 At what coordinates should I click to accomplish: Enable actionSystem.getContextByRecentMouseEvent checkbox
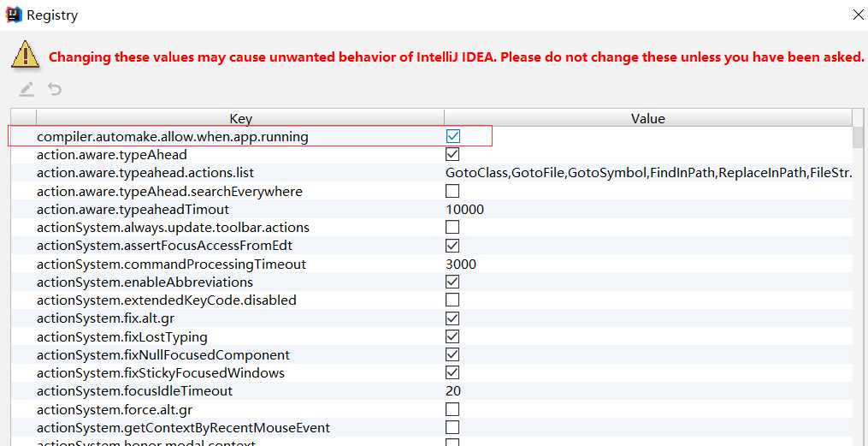click(x=453, y=427)
